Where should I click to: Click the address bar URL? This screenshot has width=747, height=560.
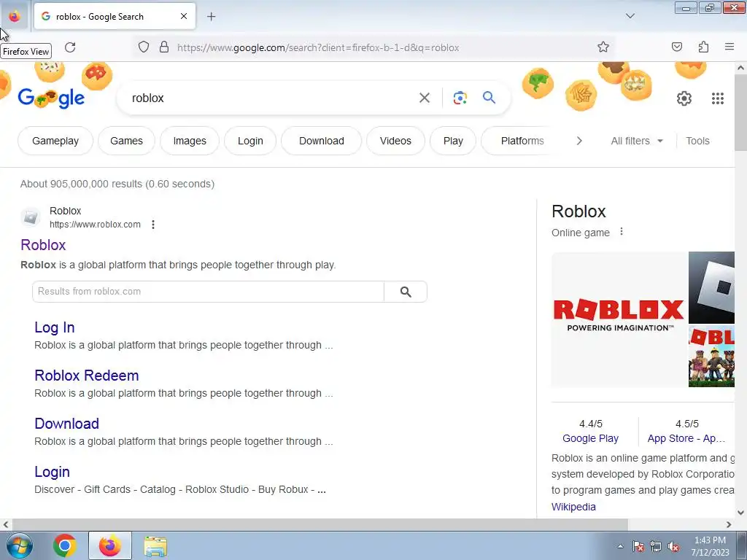(318, 47)
